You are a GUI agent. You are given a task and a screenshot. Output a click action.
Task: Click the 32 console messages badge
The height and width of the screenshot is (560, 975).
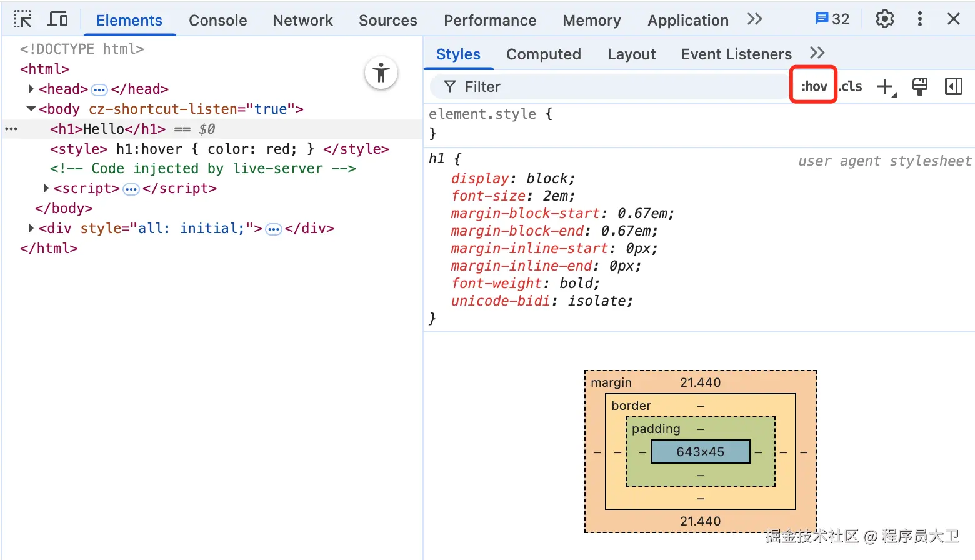click(832, 19)
